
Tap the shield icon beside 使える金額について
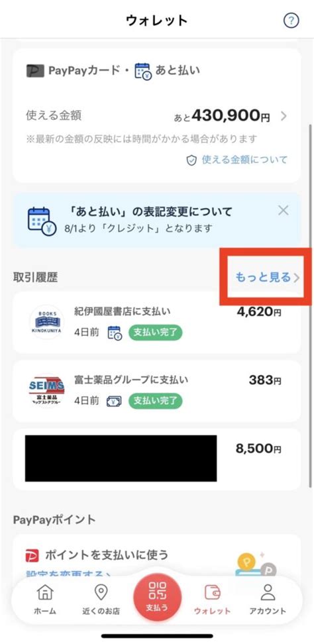(x=191, y=160)
